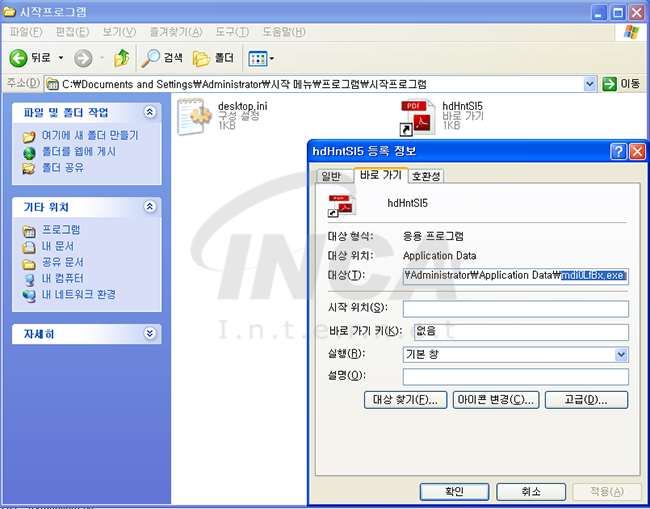This screenshot has height=509, width=650.
Task: Click the 고급(D)... button
Action: (x=586, y=400)
